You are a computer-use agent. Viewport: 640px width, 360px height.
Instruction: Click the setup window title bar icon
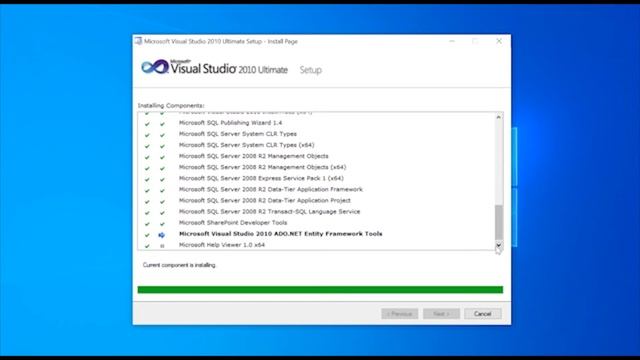138,41
